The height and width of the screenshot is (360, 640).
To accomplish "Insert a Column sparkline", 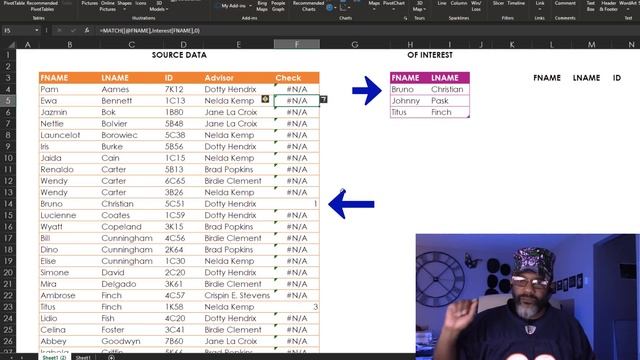I will (x=459, y=3).
